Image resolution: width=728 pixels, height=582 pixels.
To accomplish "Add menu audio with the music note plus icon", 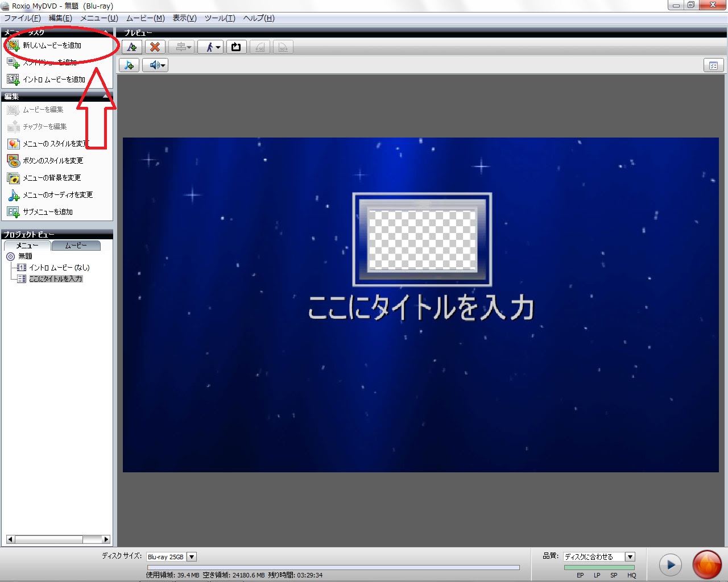I will [x=129, y=65].
